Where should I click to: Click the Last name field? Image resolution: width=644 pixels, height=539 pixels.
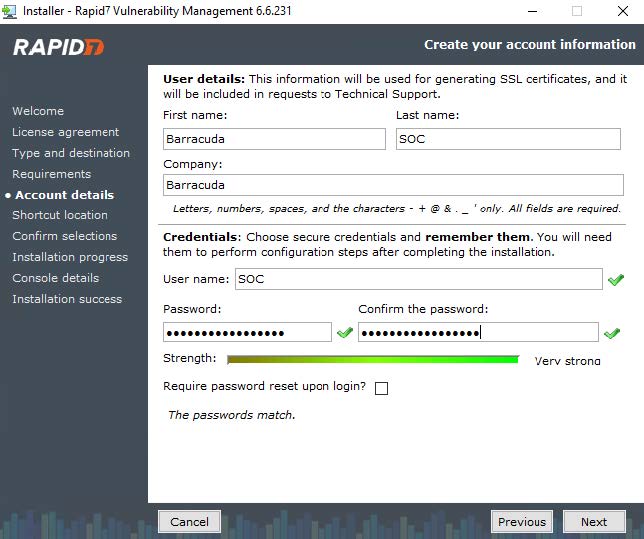click(x=508, y=139)
